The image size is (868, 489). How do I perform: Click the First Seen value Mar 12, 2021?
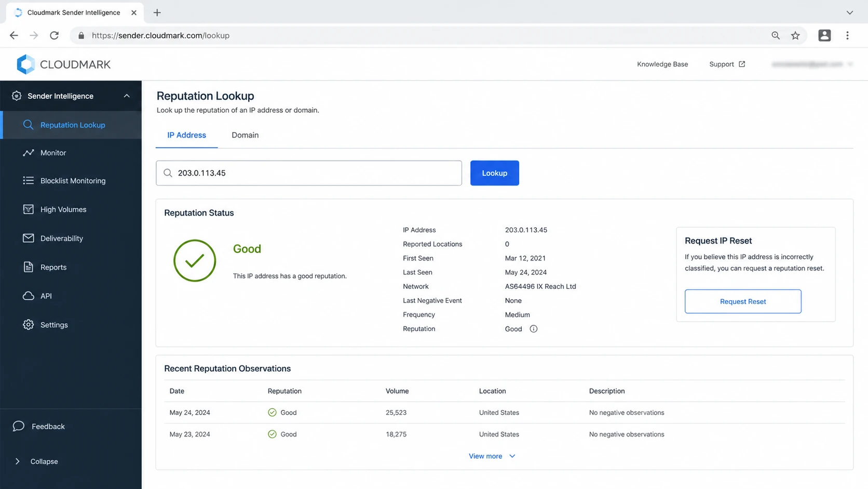tap(525, 258)
